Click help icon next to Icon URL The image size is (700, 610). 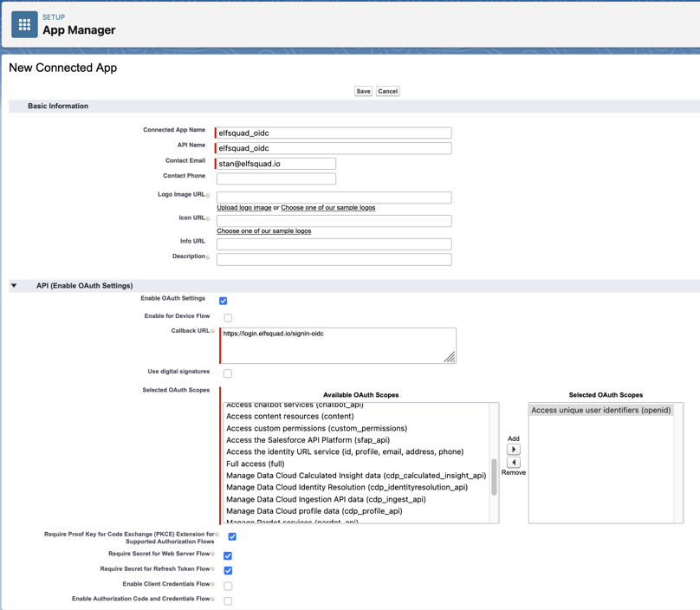click(208, 218)
